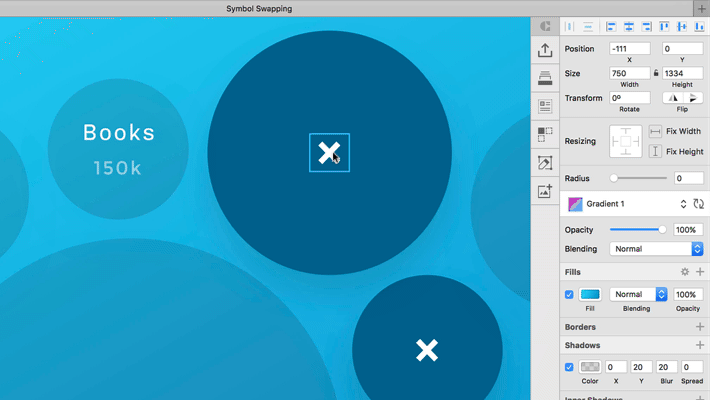Image resolution: width=710 pixels, height=400 pixels.
Task: Toggle the Fix Width constraint
Action: (x=655, y=132)
